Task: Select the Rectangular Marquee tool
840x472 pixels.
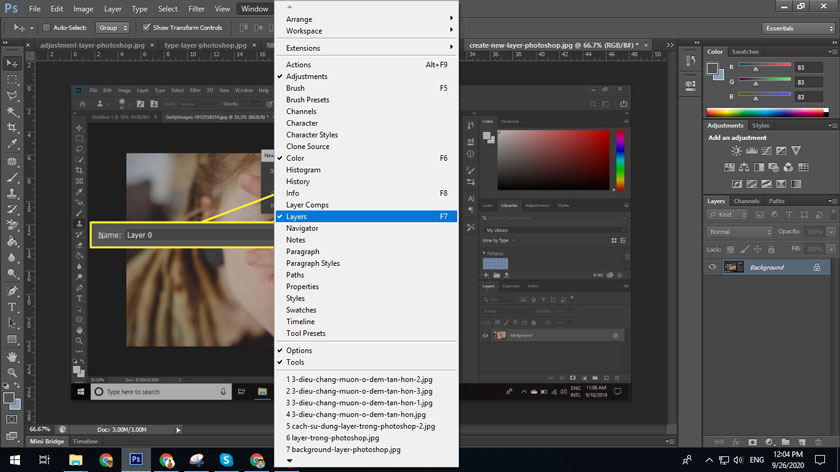Action: pyautogui.click(x=12, y=80)
